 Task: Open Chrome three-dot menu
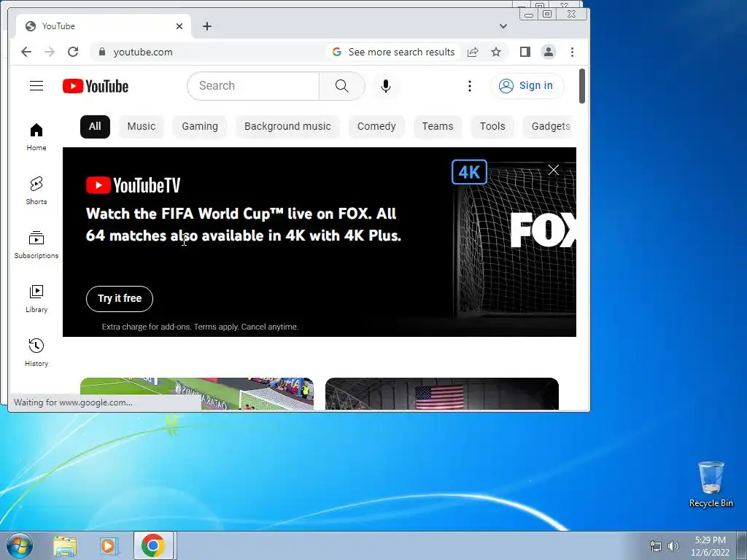tap(572, 52)
